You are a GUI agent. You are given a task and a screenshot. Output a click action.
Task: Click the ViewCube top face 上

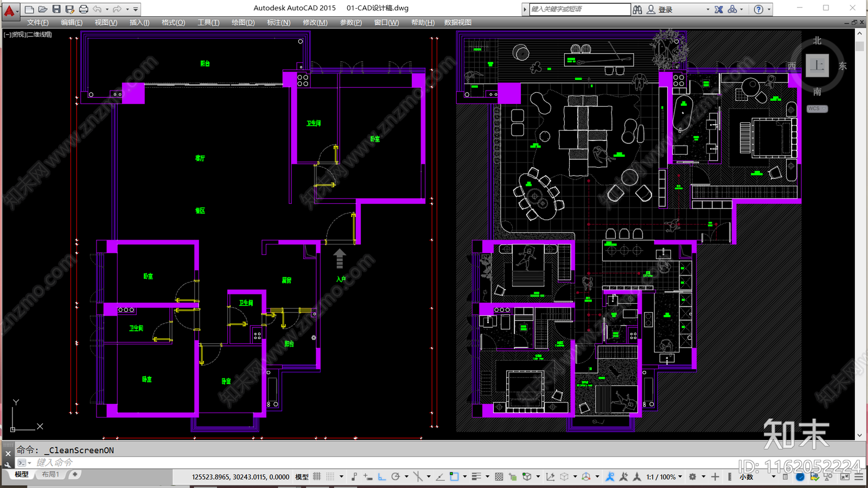[x=817, y=66]
